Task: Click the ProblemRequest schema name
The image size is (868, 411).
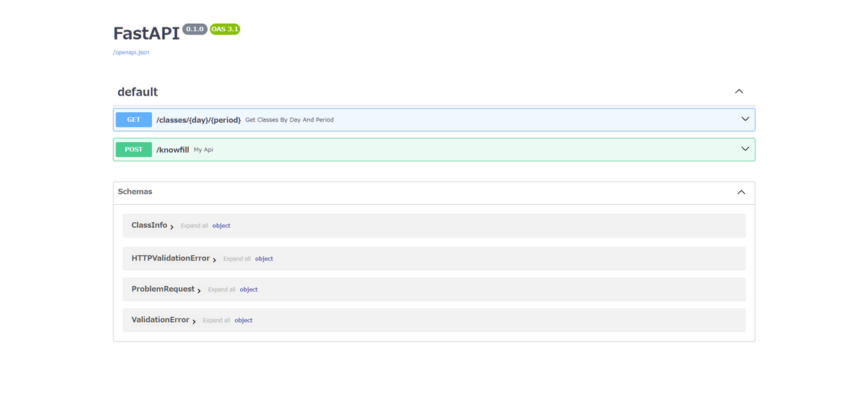Action: pos(163,289)
